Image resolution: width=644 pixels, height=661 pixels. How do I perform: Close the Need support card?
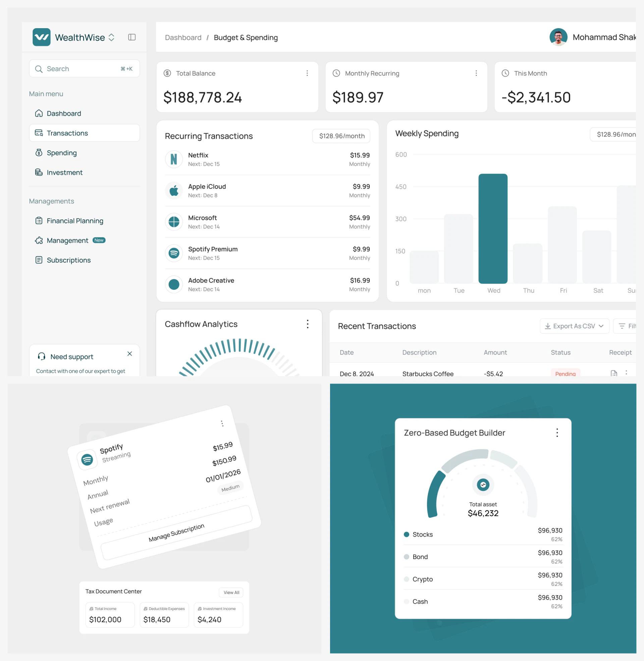(129, 354)
